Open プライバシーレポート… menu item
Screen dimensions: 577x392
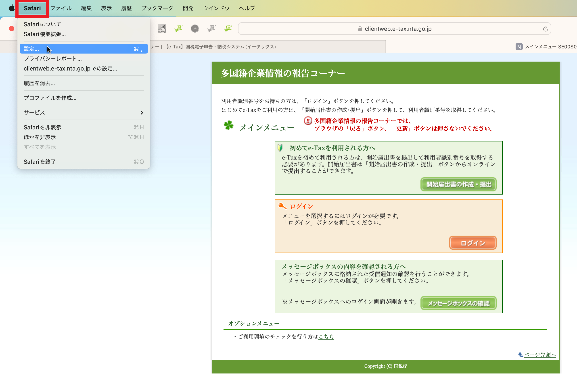(x=84, y=58)
